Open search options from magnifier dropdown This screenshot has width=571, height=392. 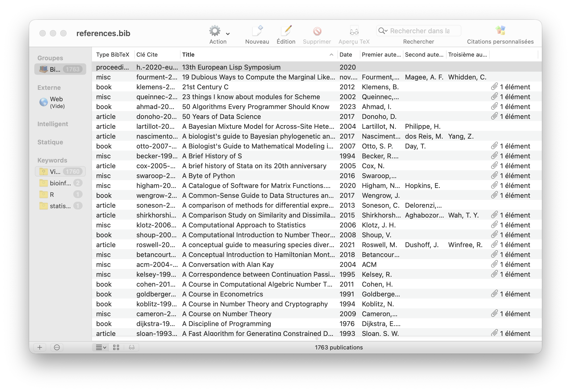383,31
